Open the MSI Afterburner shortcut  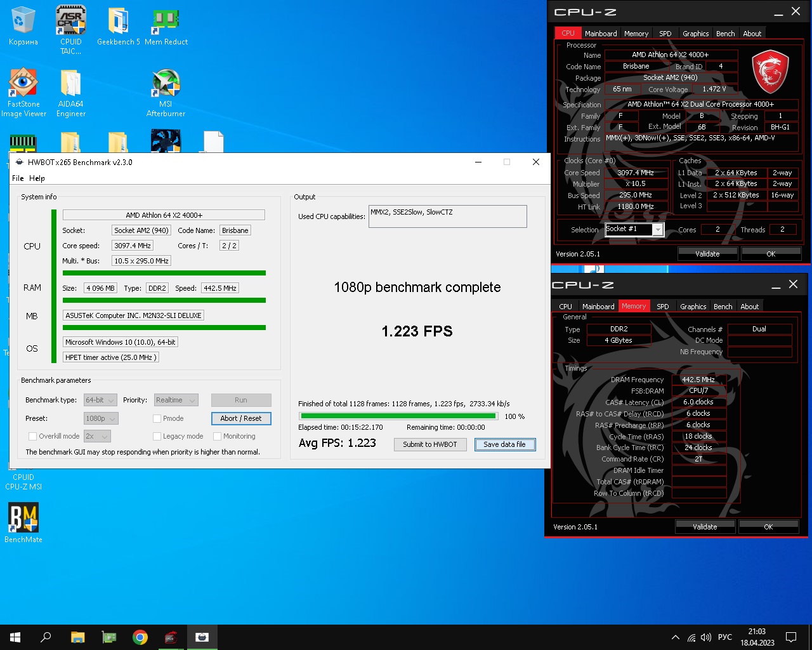tap(166, 93)
